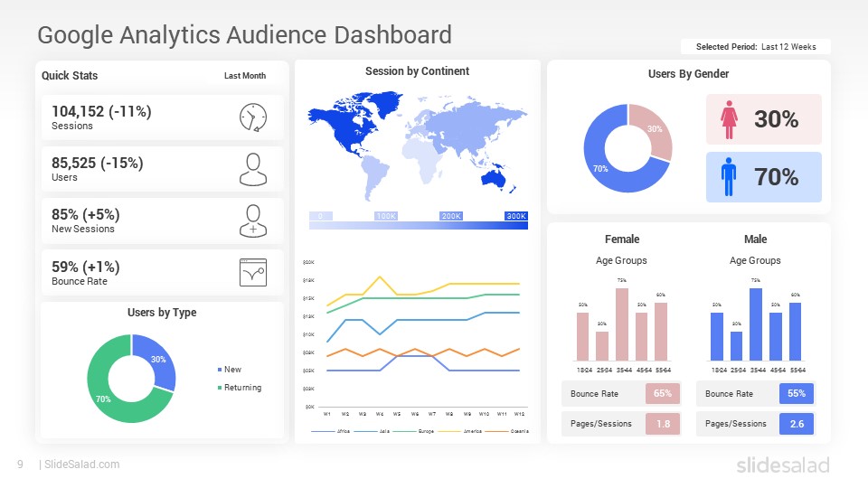The height and width of the screenshot is (488, 868).
Task: Click the pink female figure icon
Action: coord(729,119)
